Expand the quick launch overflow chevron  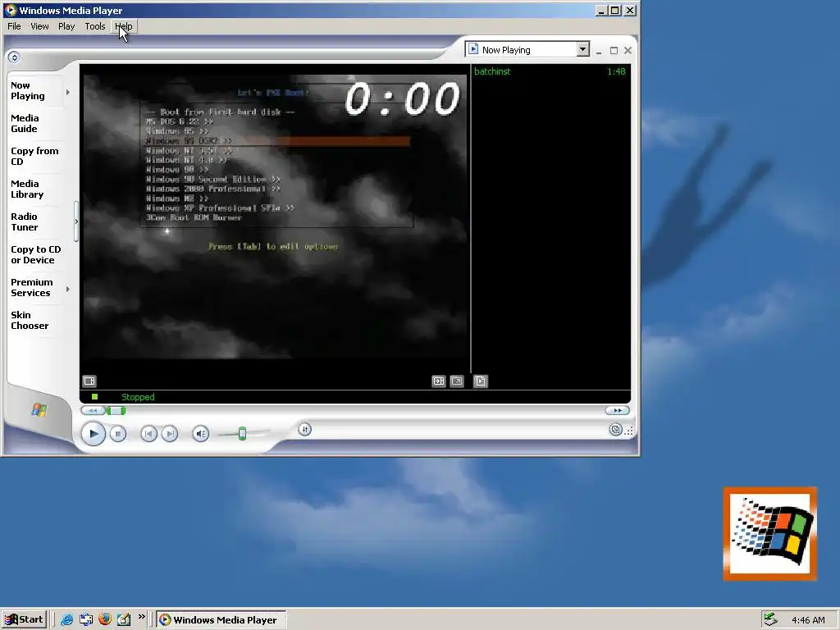[x=141, y=617]
